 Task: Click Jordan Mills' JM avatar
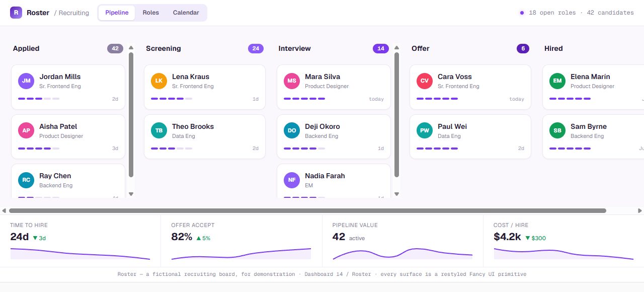tap(26, 81)
